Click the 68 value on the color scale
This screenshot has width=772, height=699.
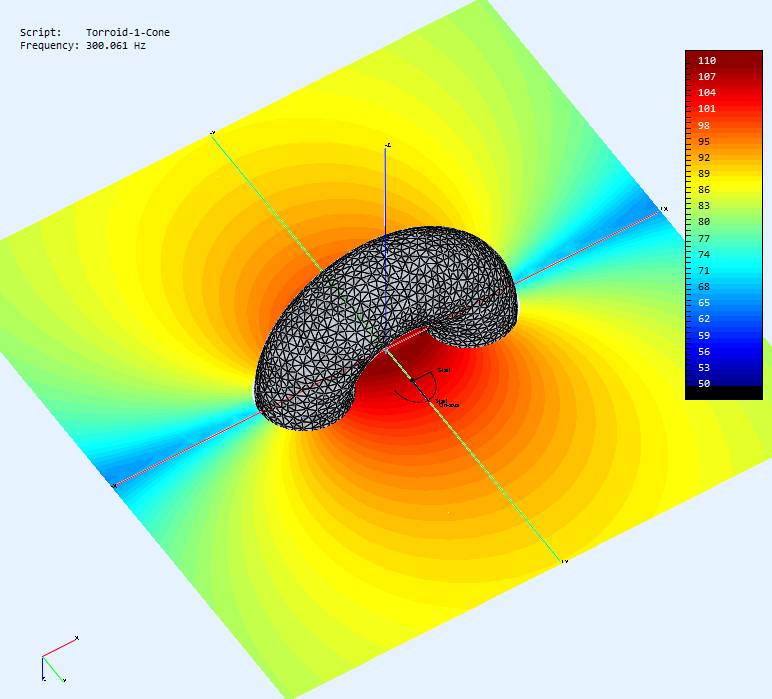coord(704,286)
